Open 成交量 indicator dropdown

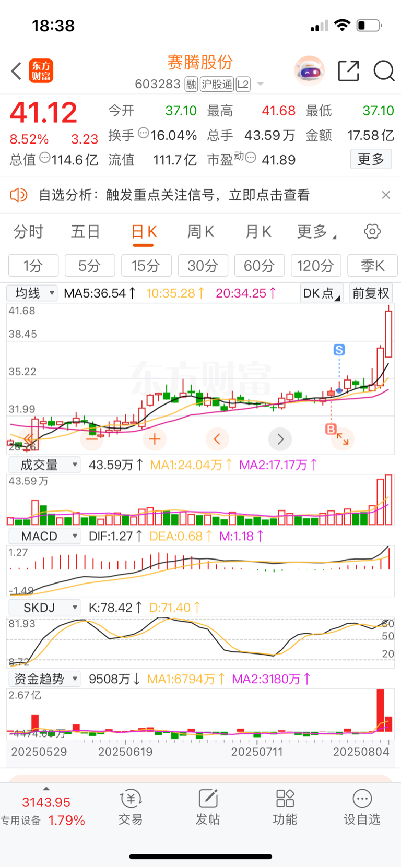[44, 465]
